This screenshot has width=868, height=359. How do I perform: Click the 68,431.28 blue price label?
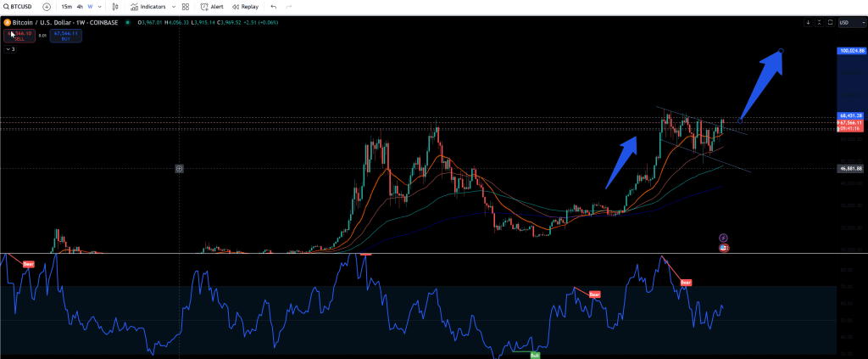(x=852, y=115)
